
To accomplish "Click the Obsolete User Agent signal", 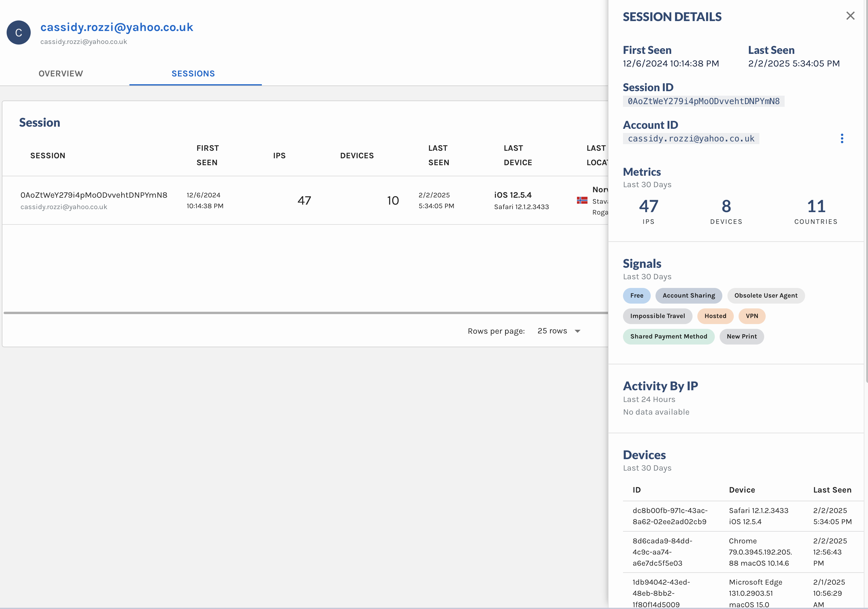I will point(766,295).
